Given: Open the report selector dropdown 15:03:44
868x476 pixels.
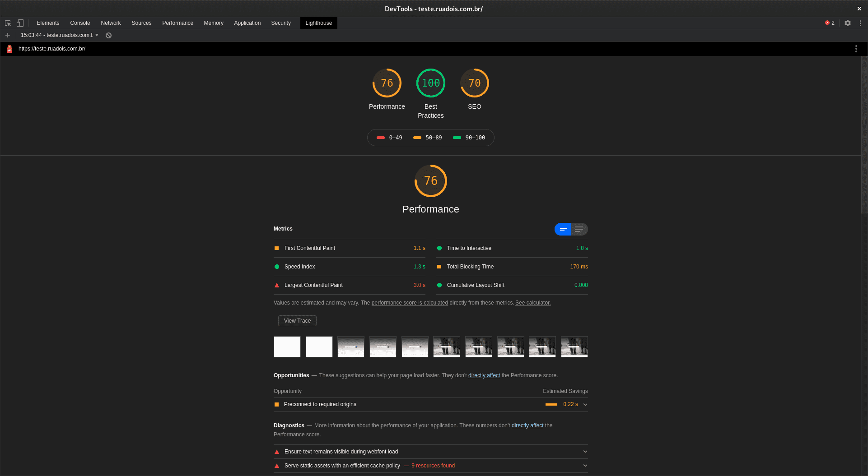Looking at the screenshot, I should (60, 35).
